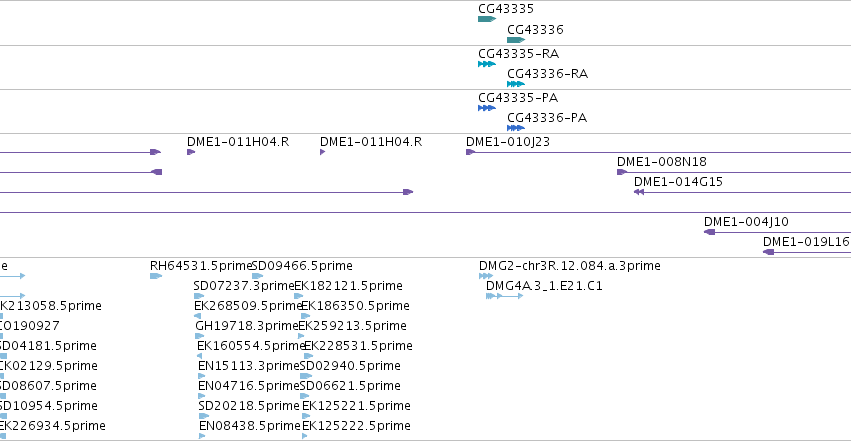Image resolution: width=851 pixels, height=441 pixels.
Task: Select the EN08438.5prime label
Action: point(250,426)
